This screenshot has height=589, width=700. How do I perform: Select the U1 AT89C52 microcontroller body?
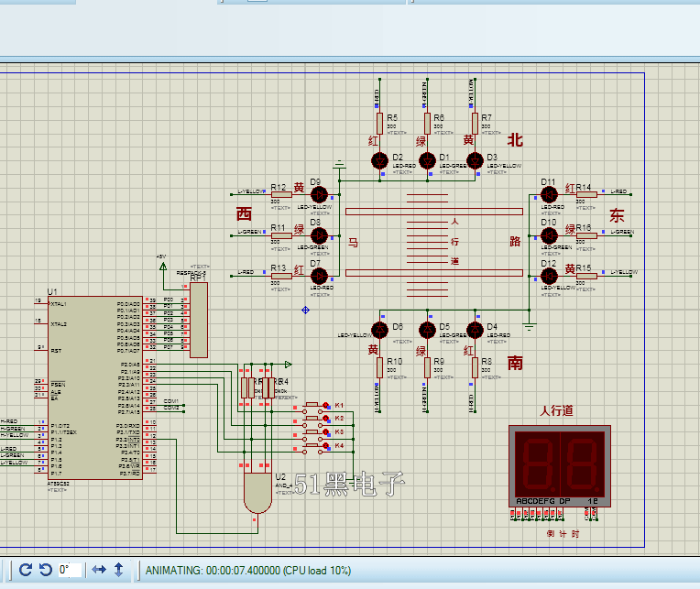(x=95, y=387)
